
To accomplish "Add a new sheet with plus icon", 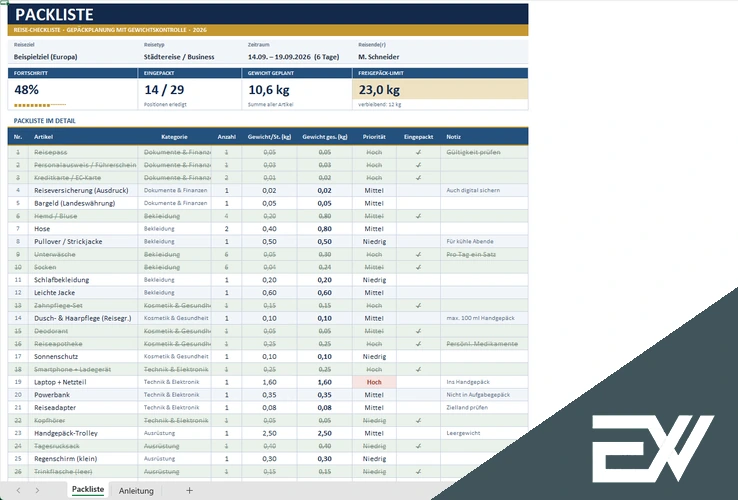I will point(189,490).
